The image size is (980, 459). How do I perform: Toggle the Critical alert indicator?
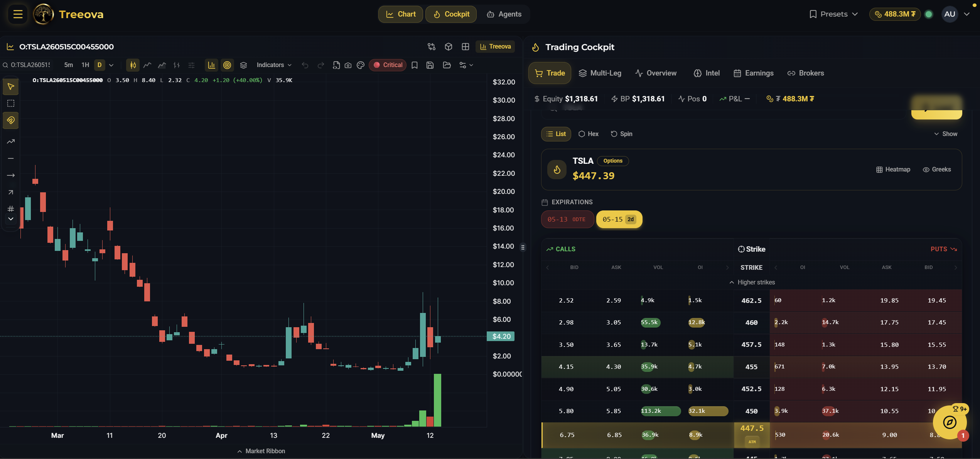click(388, 65)
